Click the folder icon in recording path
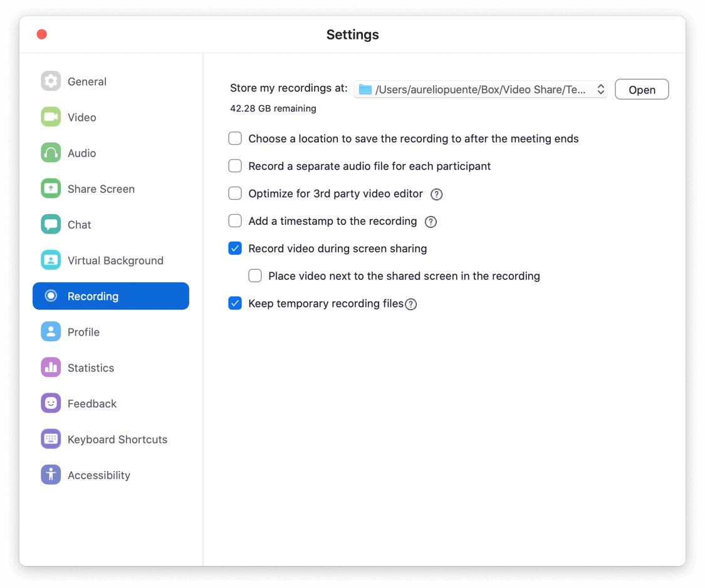Screen dimensions: 705x588 point(365,90)
